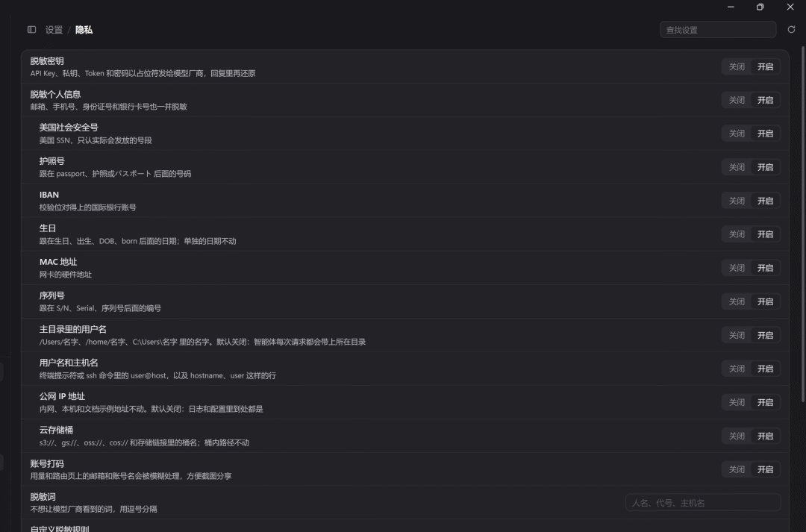The width and height of the screenshot is (806, 532).
Task: Click description 跟在 S/N、Serial、序列号后面的编号
Action: point(100,308)
